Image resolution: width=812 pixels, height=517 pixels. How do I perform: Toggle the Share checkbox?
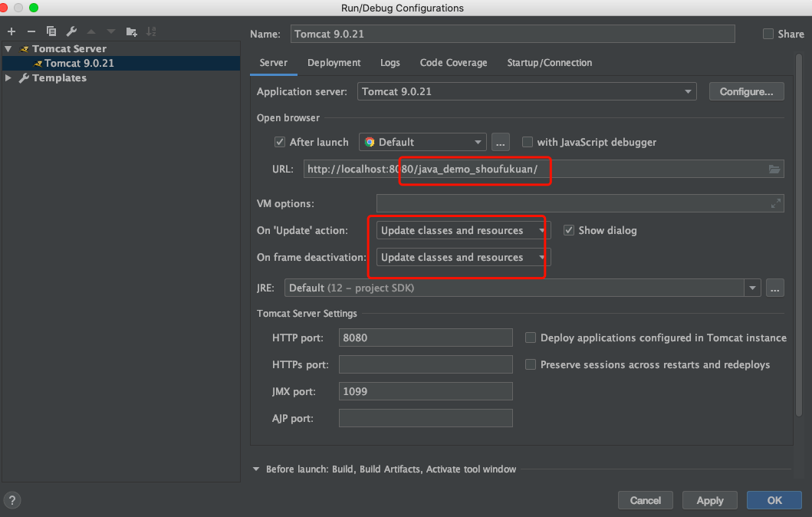pos(768,34)
